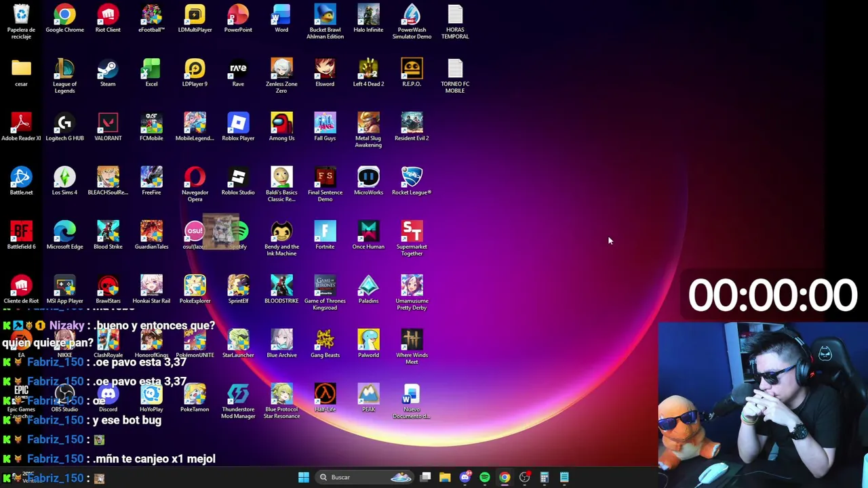Screen dimensions: 868x488
Task: Select the Steam desktop icon
Action: [x=108, y=73]
